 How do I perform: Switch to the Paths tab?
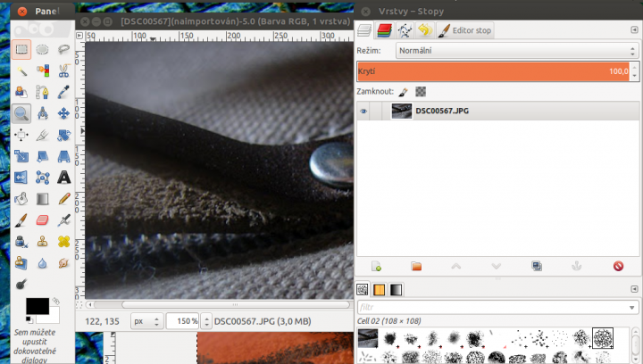coord(405,30)
